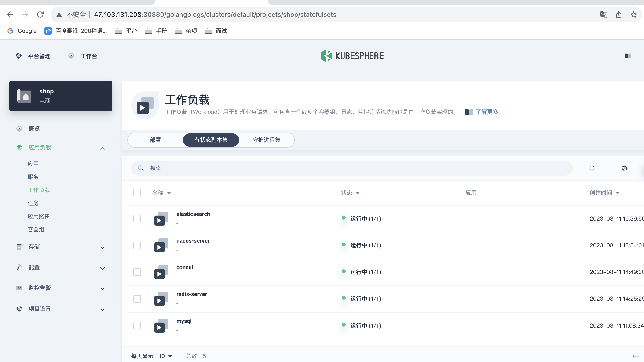Viewport: 644px width, 362px height.
Task: Open the consul statefulset
Action: [x=185, y=267]
